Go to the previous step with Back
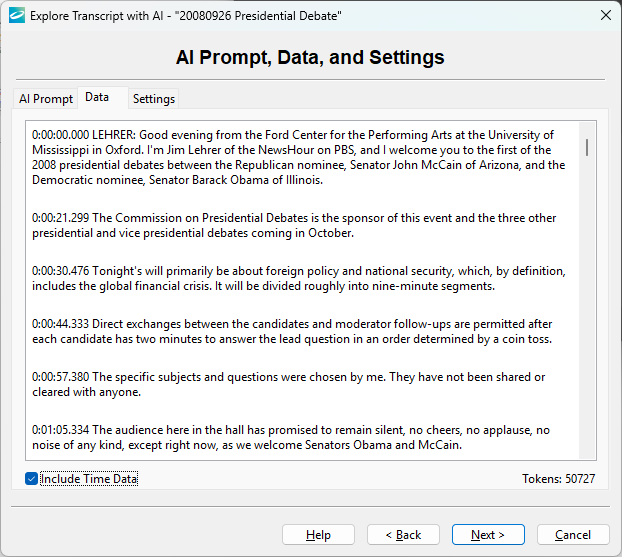Viewport: 622px width, 557px height. [x=403, y=535]
